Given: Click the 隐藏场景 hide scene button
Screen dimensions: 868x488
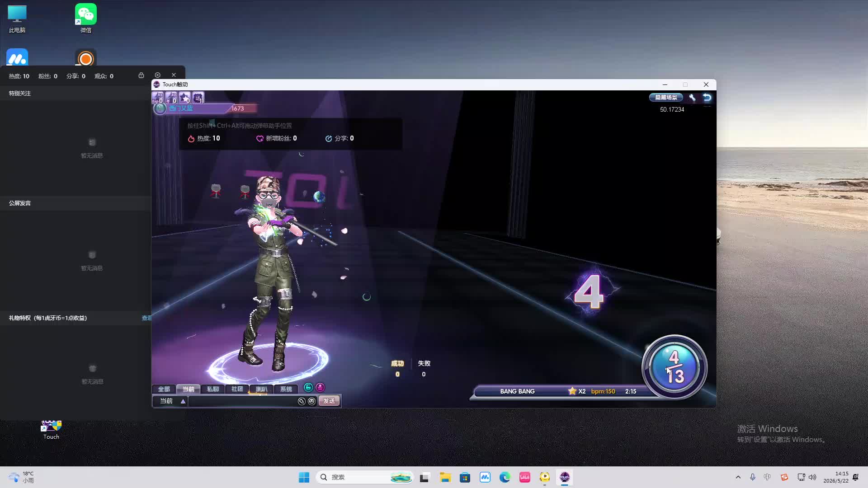Looking at the screenshot, I should click(666, 97).
